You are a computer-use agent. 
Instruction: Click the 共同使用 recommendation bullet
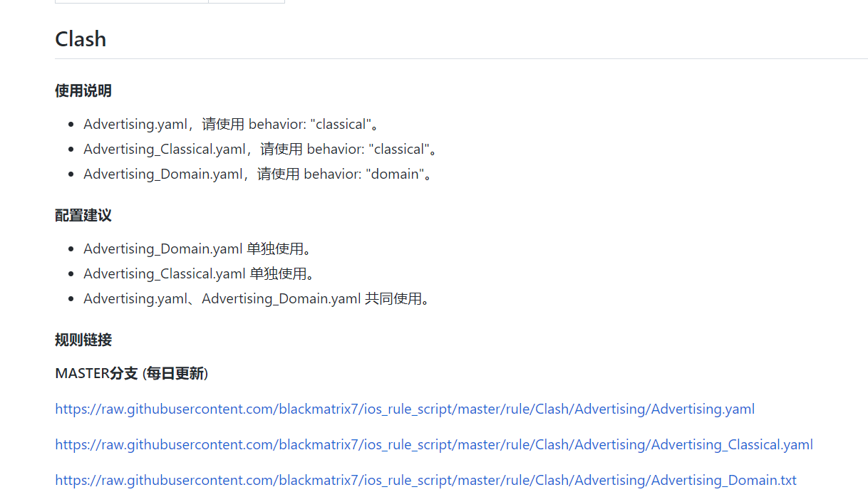pyautogui.click(x=257, y=298)
